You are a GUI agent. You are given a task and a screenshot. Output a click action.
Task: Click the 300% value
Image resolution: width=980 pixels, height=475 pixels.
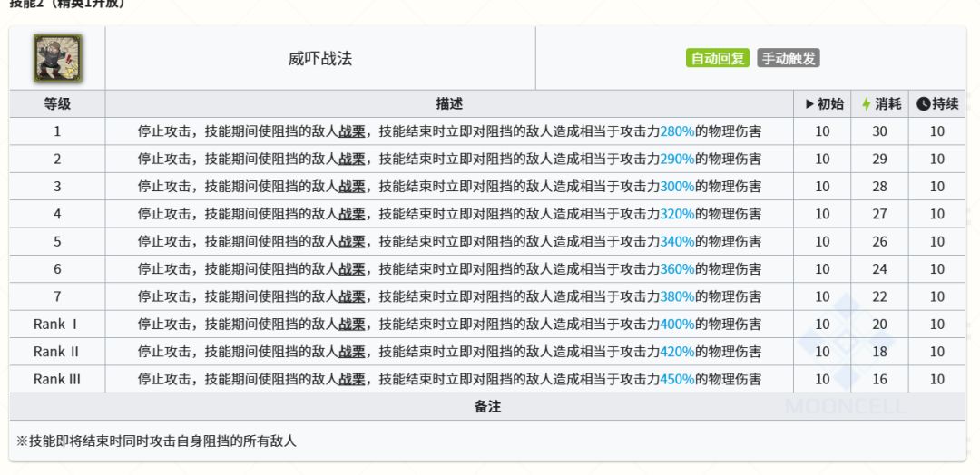677,187
